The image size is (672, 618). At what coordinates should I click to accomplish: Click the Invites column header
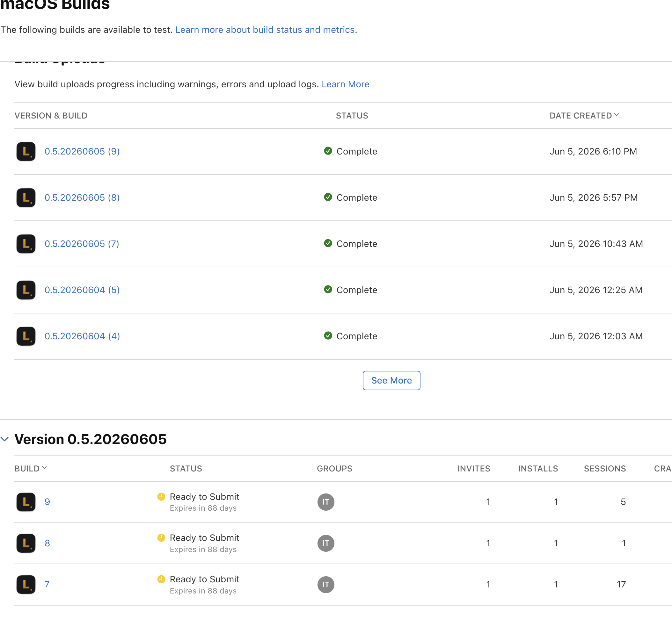point(474,469)
